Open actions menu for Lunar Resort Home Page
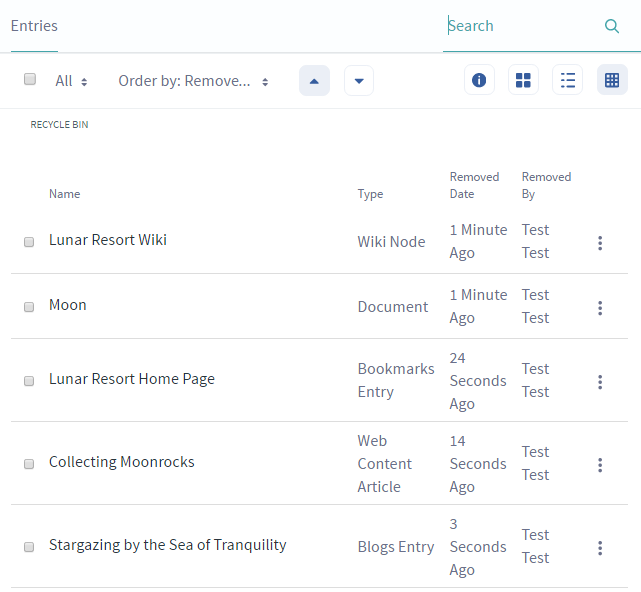 600,382
